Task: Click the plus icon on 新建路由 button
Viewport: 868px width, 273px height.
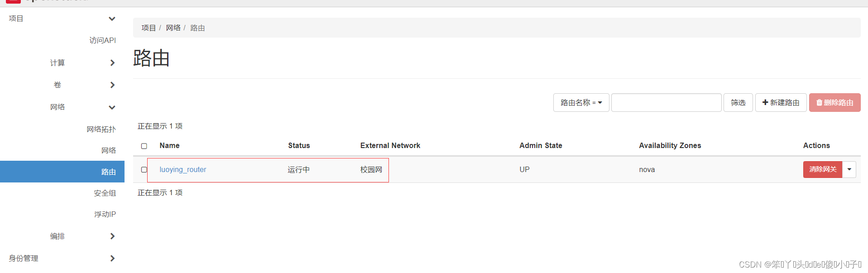Action: [x=764, y=102]
